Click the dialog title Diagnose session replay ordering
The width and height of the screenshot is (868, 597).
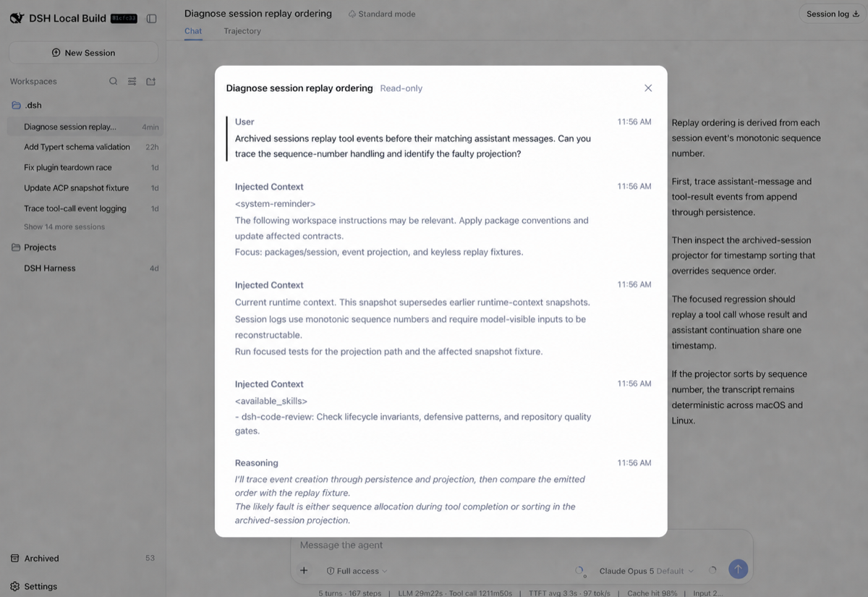(x=299, y=88)
